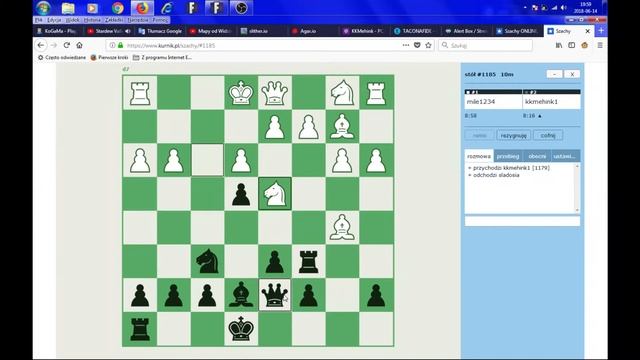Open Chrome from the taskbar
This screenshot has height=360, width=640.
pos(118,8)
